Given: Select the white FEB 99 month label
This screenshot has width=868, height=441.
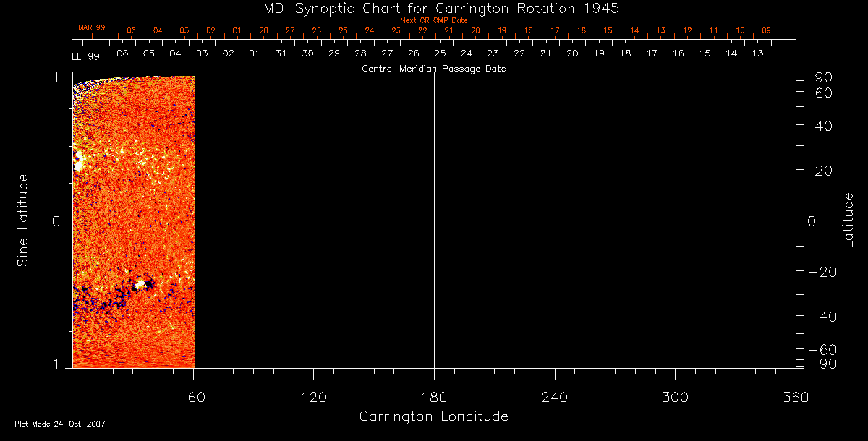Looking at the screenshot, I should 82,56.
